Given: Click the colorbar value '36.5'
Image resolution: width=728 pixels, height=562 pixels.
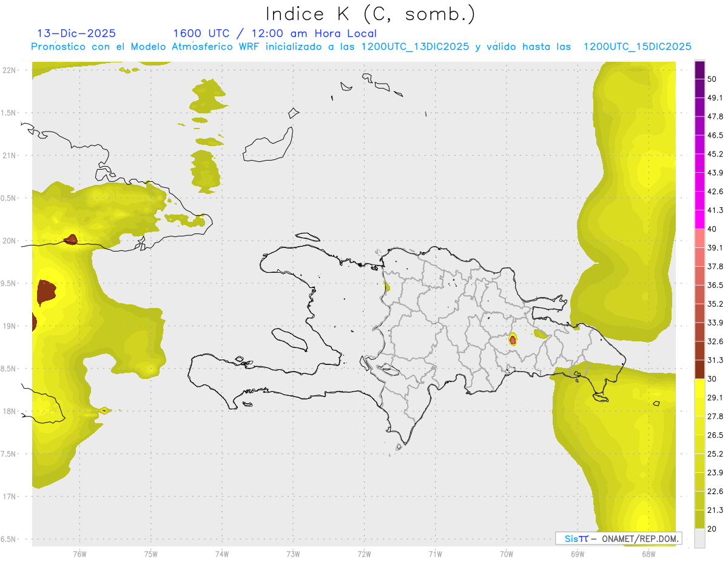Looking at the screenshot, I should pyautogui.click(x=715, y=285).
